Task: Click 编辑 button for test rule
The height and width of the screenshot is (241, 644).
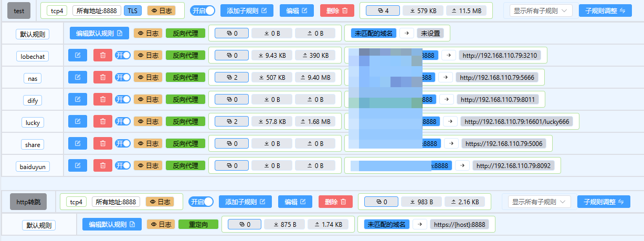Action: point(297,11)
